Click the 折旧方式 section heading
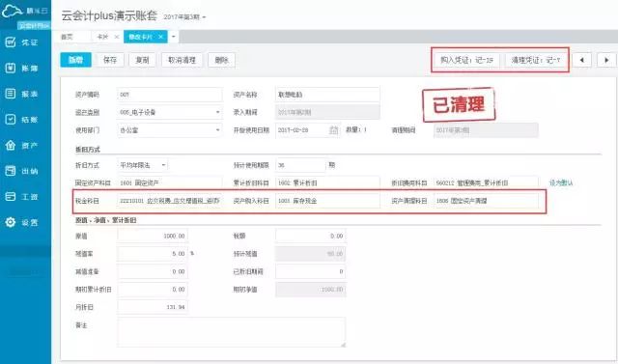This screenshot has height=364, width=618. 88,150
